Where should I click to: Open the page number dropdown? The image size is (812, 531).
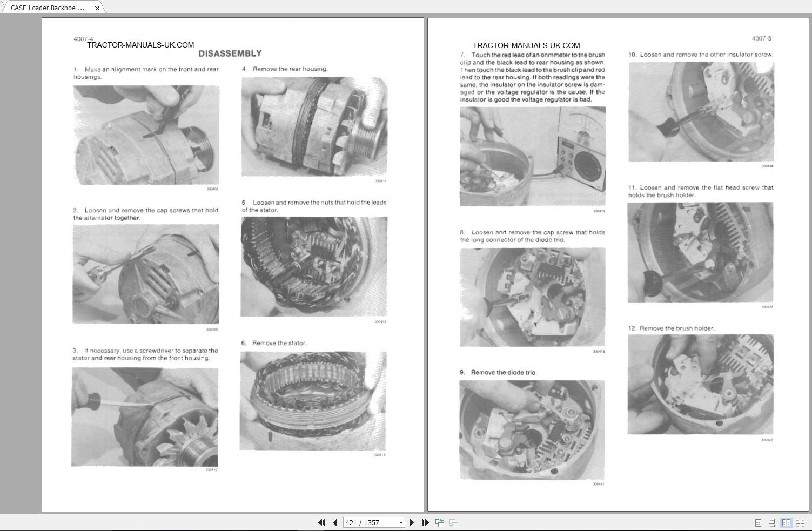pyautogui.click(x=401, y=522)
